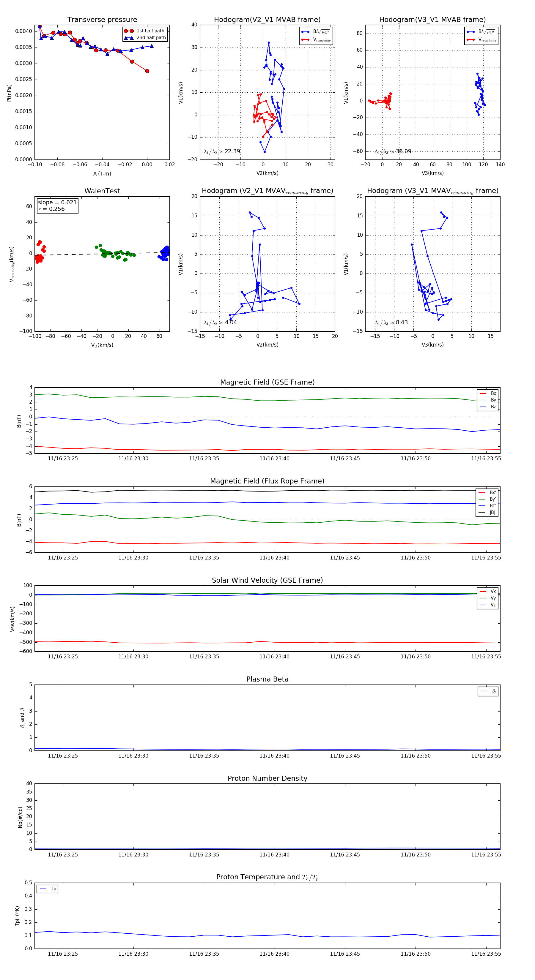This screenshot has height=980, width=535.
Task: Click the 'Np(#/cc)' y-axis label
Action: point(20,817)
